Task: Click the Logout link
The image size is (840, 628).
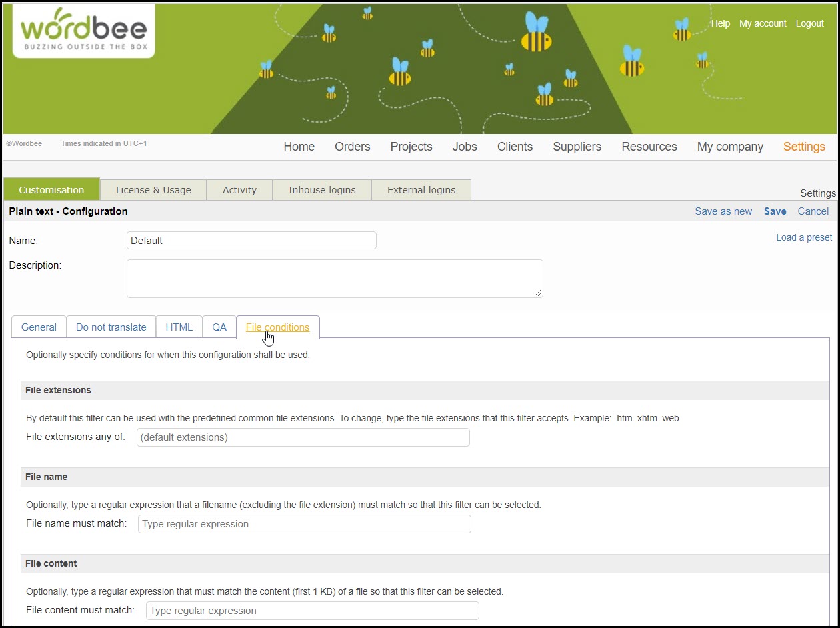Action: pyautogui.click(x=809, y=23)
